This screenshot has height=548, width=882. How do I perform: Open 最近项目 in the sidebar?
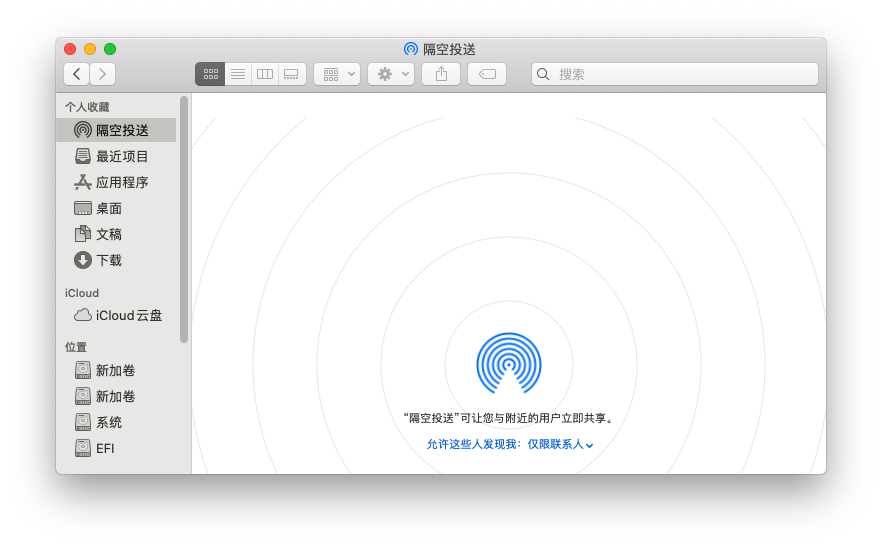[x=116, y=156]
